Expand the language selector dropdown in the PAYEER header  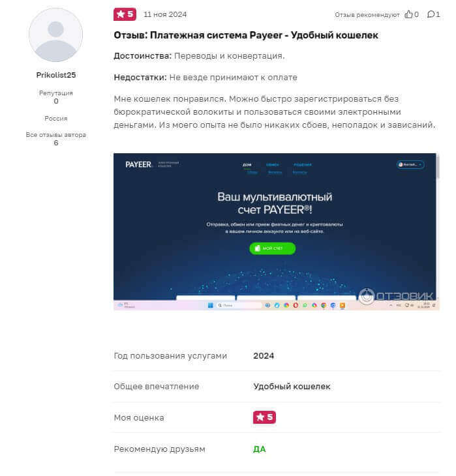pos(410,164)
